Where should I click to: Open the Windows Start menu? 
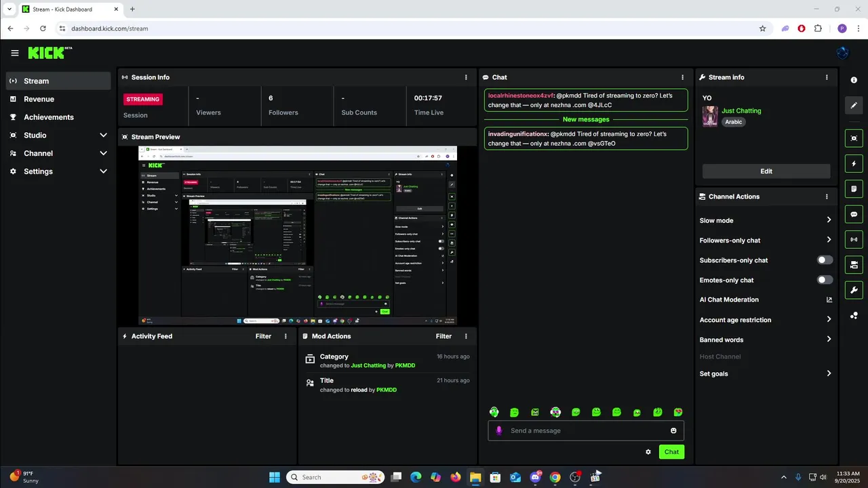[x=275, y=477]
